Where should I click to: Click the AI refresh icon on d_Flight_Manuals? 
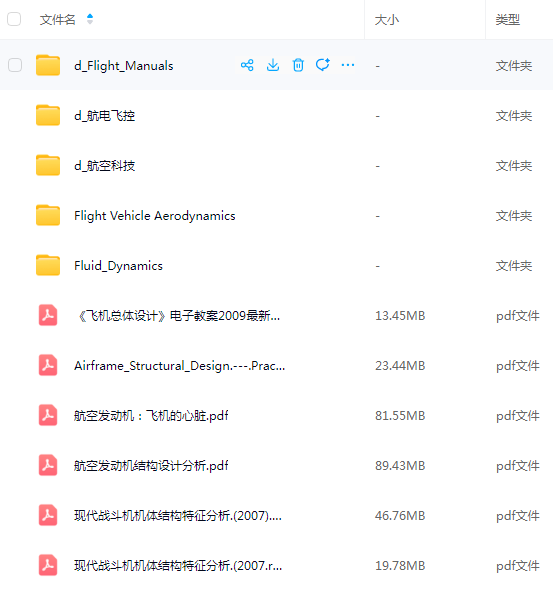323,65
